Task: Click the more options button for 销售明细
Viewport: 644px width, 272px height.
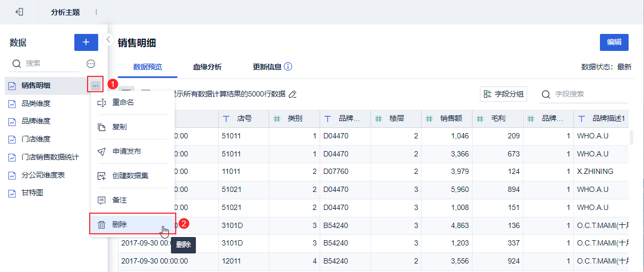Action: pyautogui.click(x=95, y=85)
